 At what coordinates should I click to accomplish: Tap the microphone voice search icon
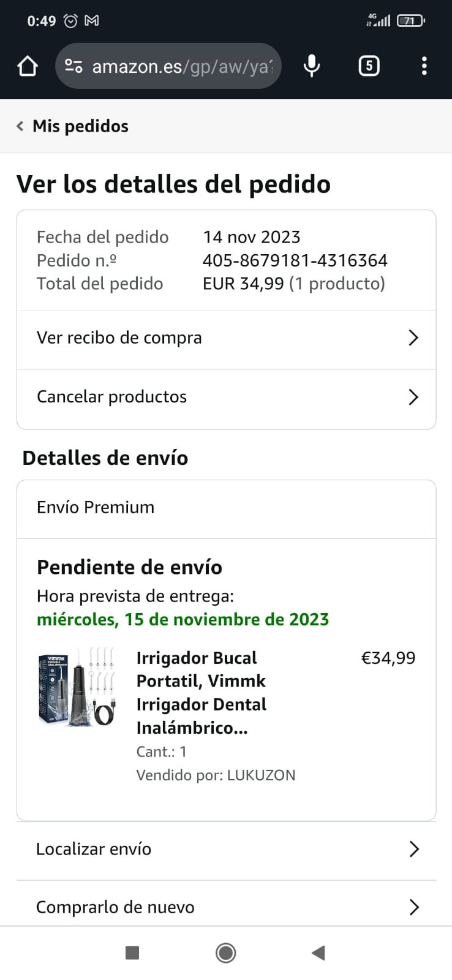point(312,66)
